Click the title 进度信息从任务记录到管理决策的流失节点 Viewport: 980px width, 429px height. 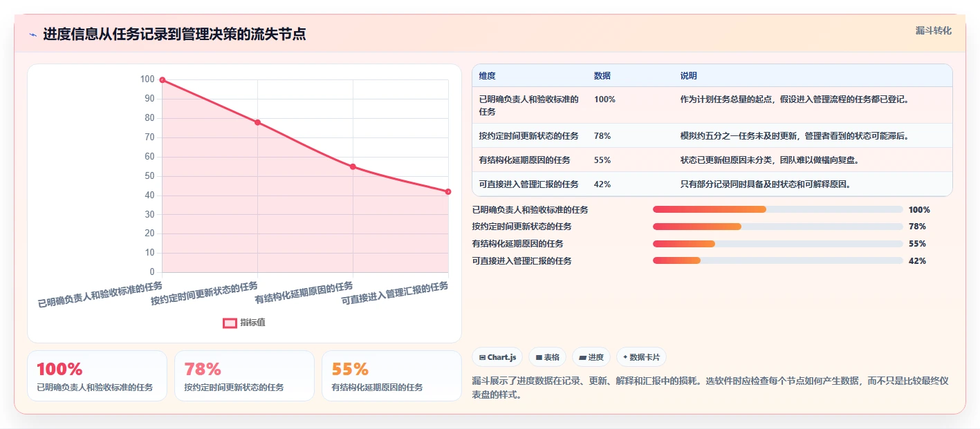[x=174, y=34]
